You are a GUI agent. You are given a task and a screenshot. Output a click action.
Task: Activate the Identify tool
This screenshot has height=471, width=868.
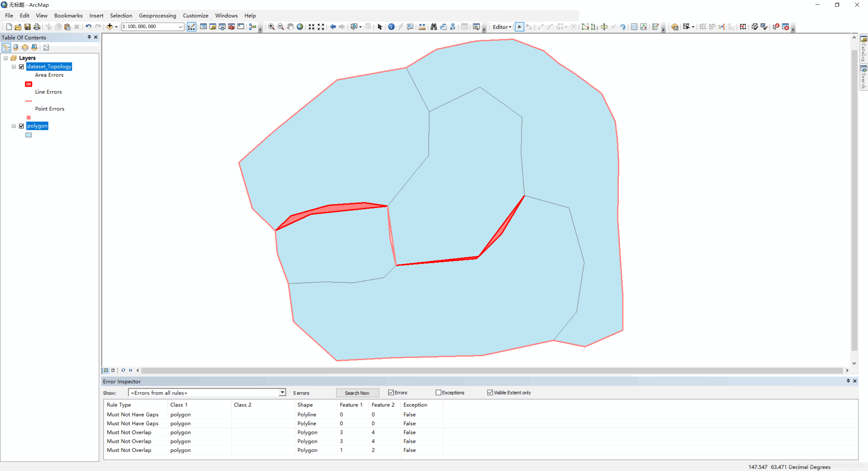click(x=391, y=26)
